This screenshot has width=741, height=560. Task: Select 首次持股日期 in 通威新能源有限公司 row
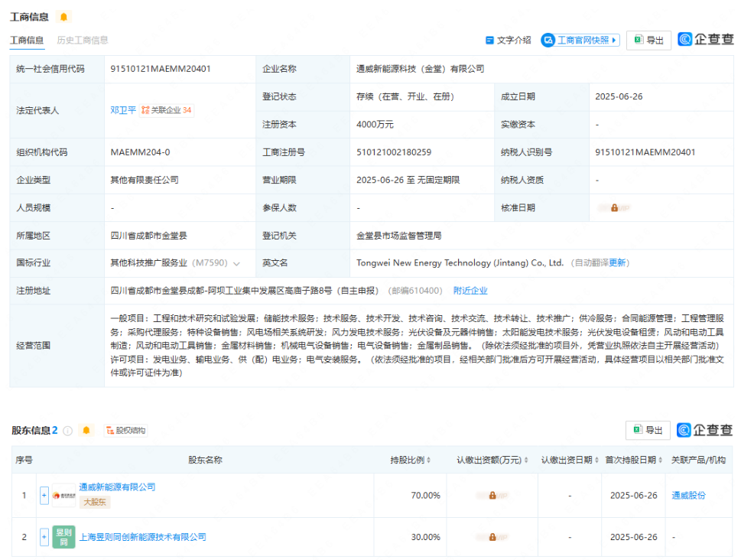pos(634,495)
